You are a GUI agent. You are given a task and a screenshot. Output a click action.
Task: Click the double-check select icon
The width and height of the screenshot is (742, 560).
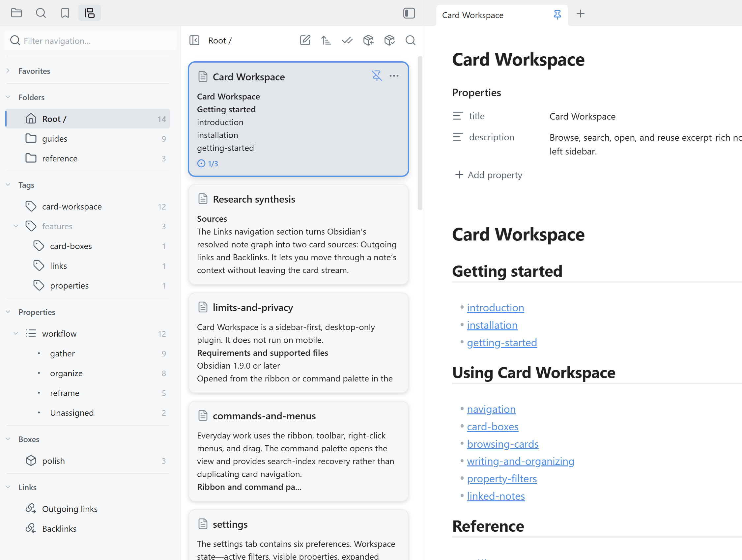pyautogui.click(x=347, y=40)
